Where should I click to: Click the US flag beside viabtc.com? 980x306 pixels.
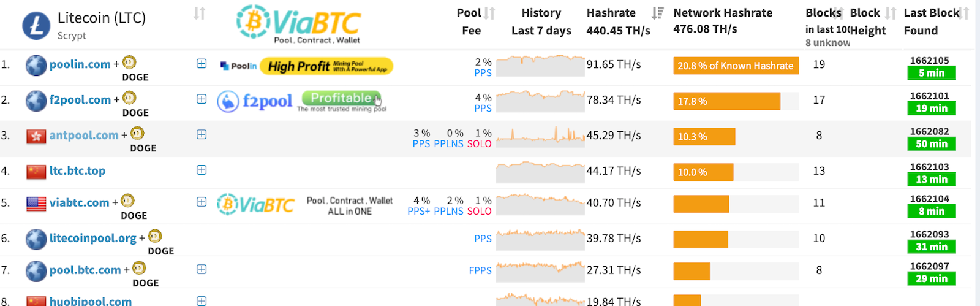coord(36,203)
